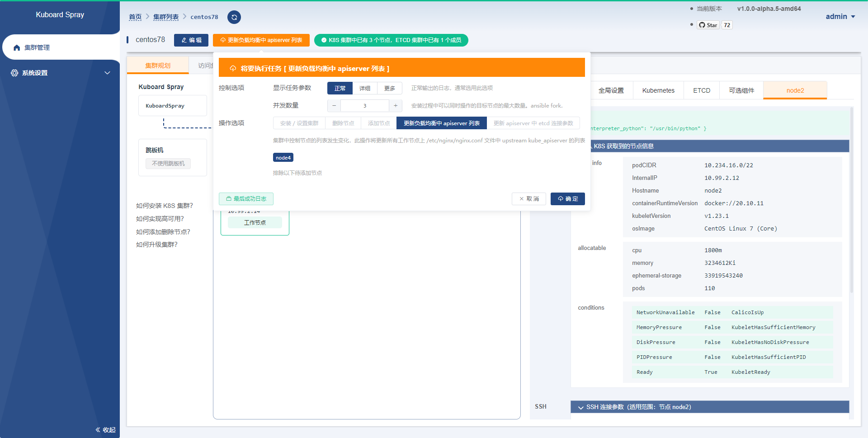
Task: Select 更新负载均衡中 apiserver 列表 operation option
Action: click(442, 123)
